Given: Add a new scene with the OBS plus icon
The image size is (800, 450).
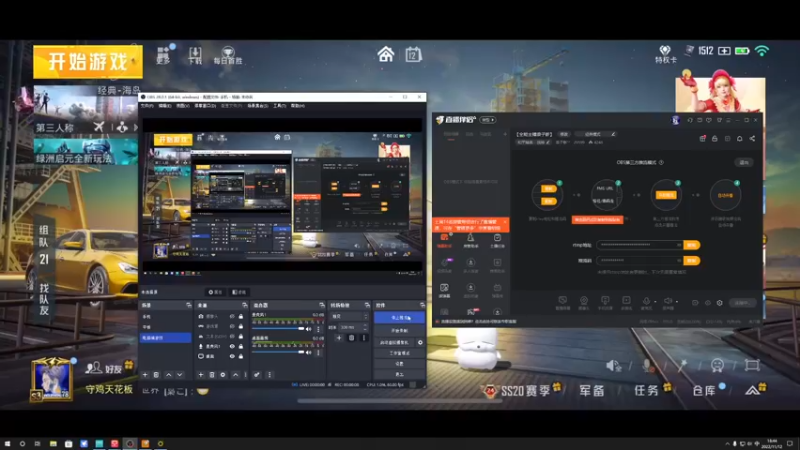Looking at the screenshot, I should point(145,375).
